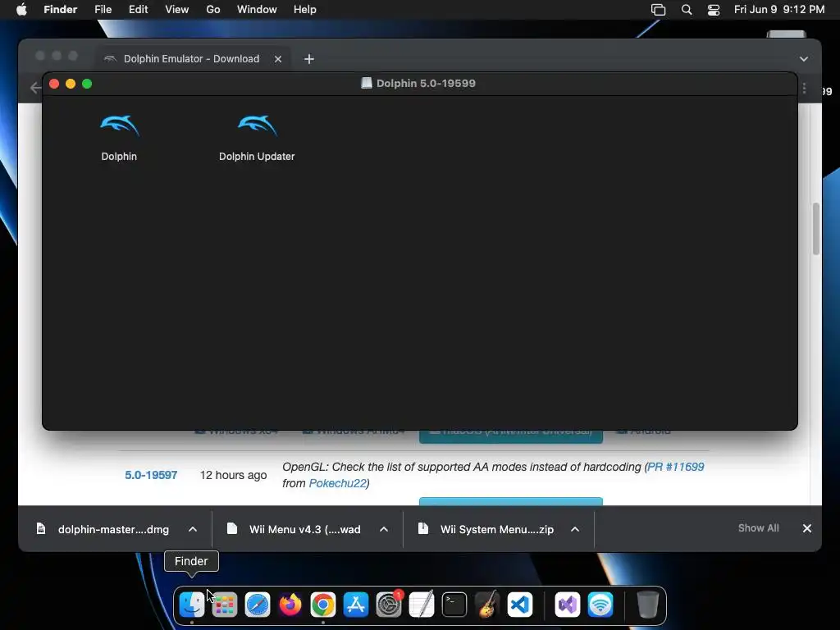Open the Pokechu22 author link

(337, 483)
